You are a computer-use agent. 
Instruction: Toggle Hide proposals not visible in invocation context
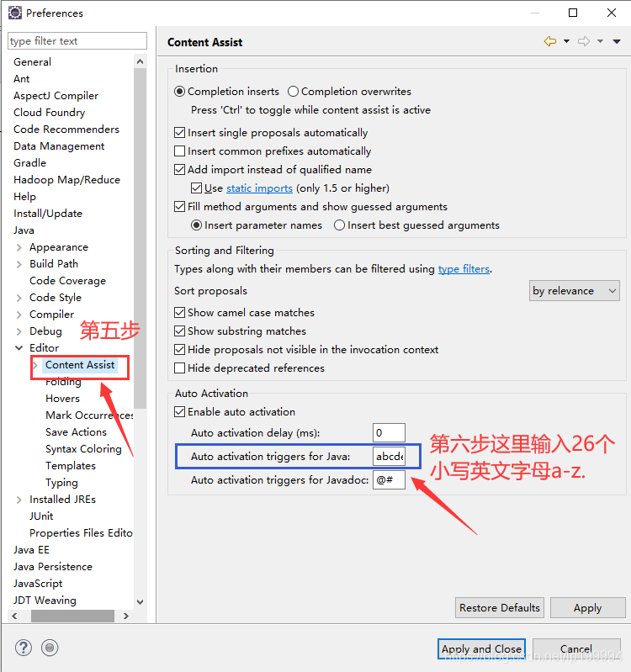(x=179, y=350)
